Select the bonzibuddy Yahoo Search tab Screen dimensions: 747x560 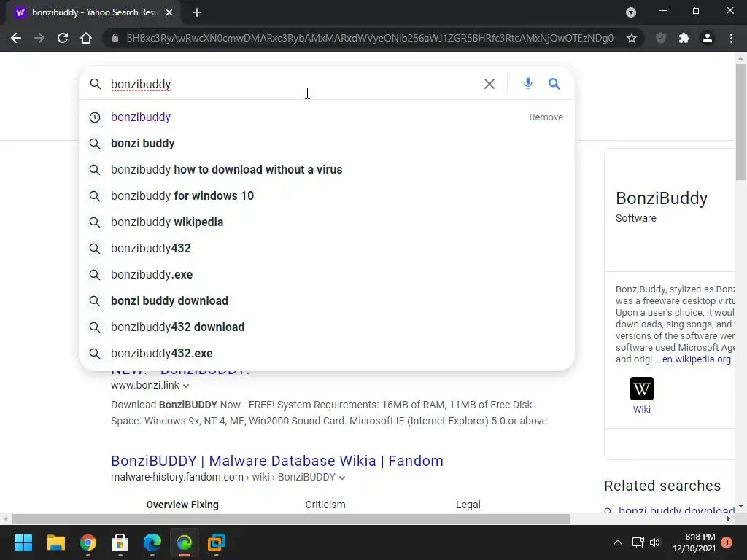(93, 13)
